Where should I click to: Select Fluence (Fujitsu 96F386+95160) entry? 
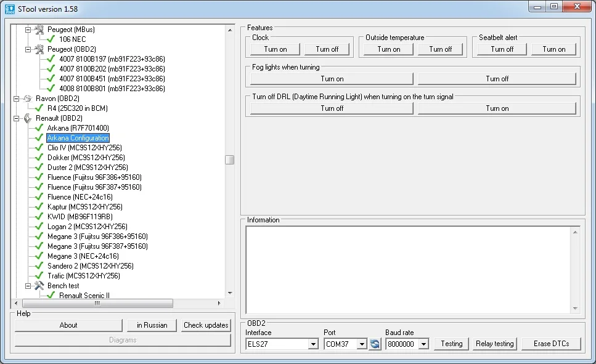tap(94, 177)
